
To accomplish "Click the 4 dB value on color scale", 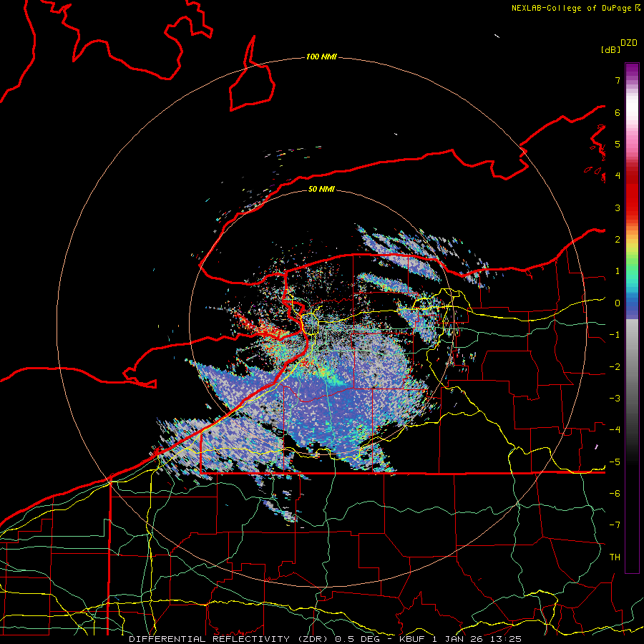I will (618, 176).
